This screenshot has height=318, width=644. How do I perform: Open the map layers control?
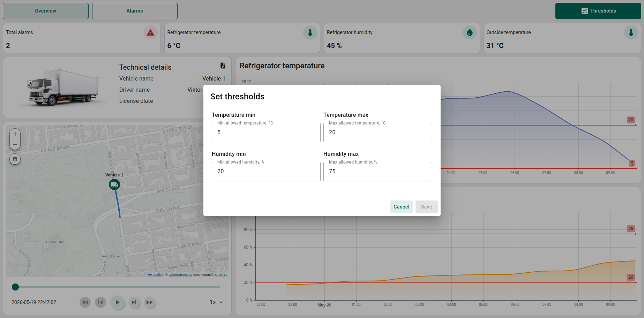pyautogui.click(x=15, y=159)
